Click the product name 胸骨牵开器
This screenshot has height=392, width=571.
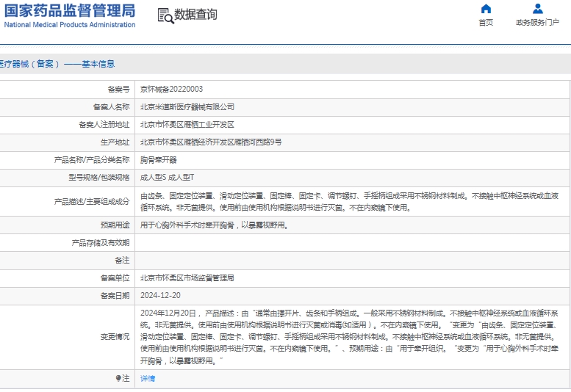(159, 160)
